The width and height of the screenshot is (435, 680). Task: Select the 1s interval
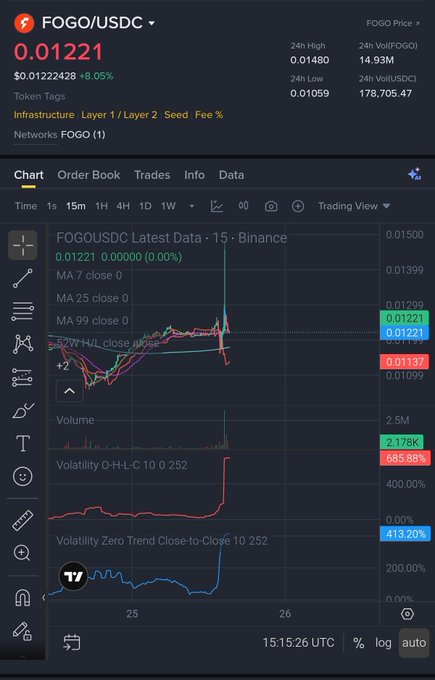(x=52, y=206)
